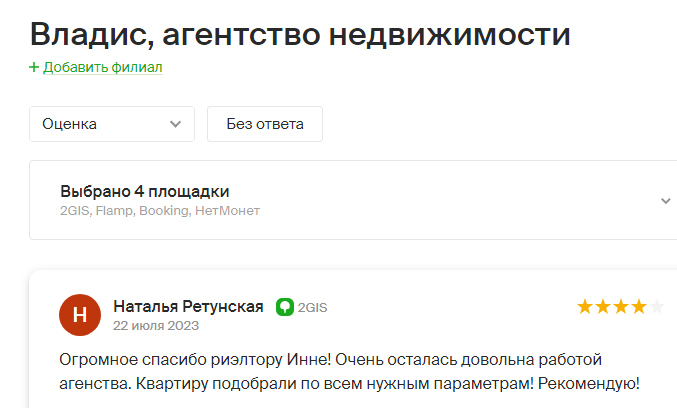Viewport: 677px width, 408px height.
Task: Click the second gold rating star
Action: (x=603, y=307)
